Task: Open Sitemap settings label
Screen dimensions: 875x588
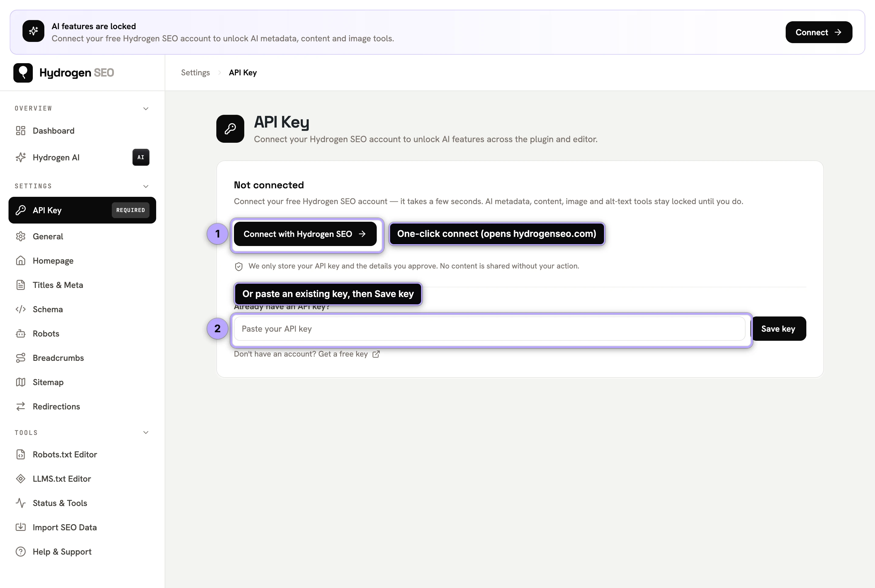Action: tap(48, 382)
